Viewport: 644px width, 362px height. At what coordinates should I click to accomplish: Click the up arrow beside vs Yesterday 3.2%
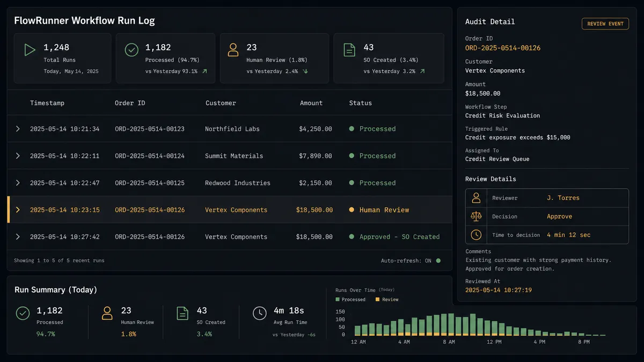tap(422, 71)
